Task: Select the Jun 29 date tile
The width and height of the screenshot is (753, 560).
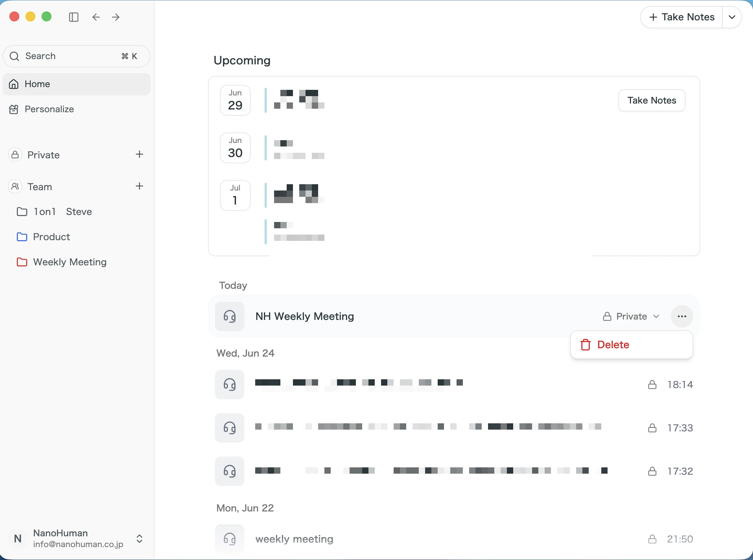Action: coord(235,100)
